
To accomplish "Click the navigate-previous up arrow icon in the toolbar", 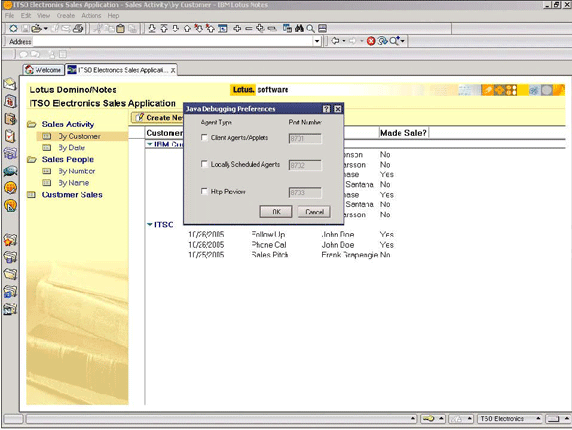I will click(187, 28).
